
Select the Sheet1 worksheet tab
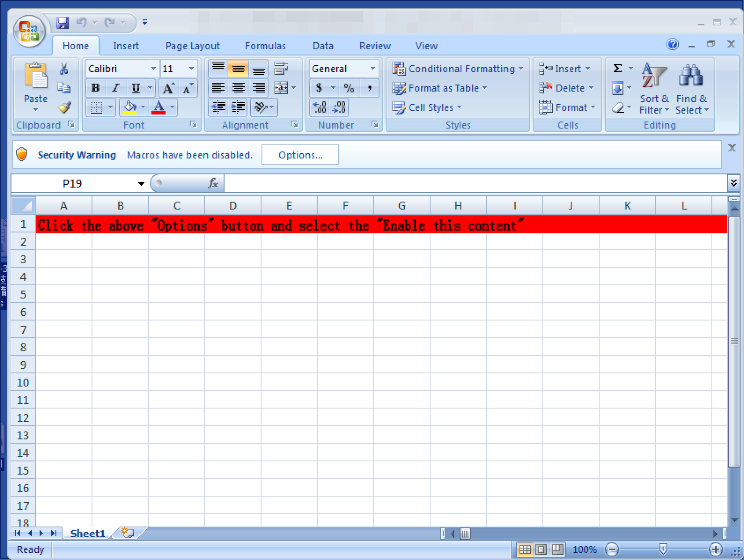click(88, 534)
